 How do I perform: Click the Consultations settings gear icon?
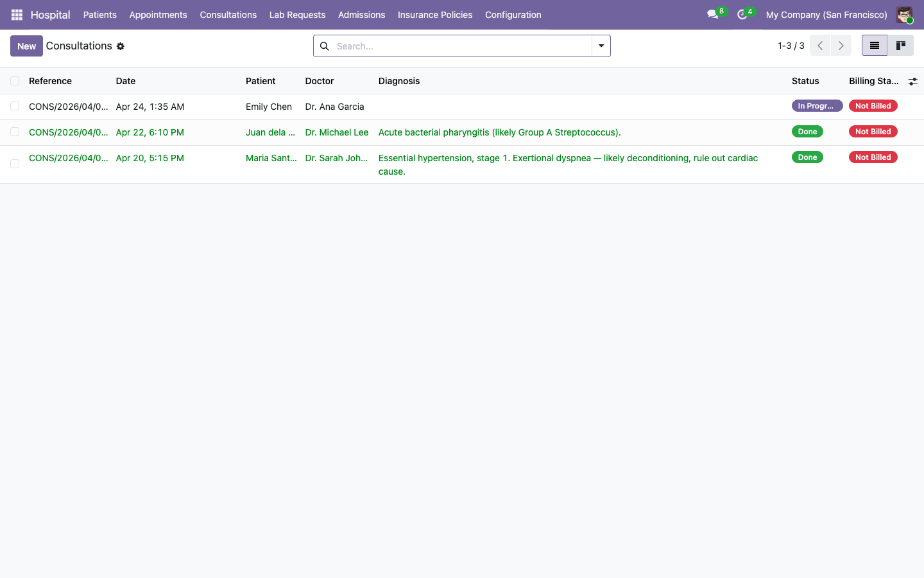click(121, 46)
